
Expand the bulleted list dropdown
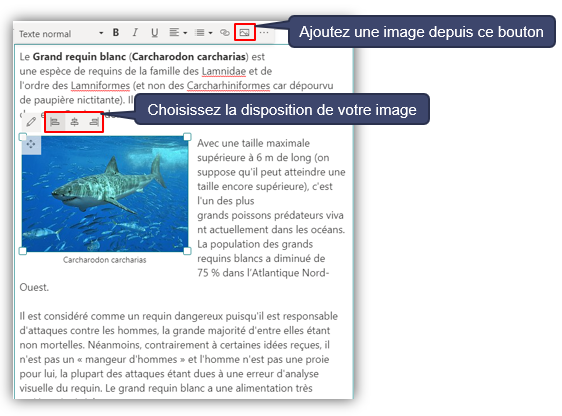point(204,33)
